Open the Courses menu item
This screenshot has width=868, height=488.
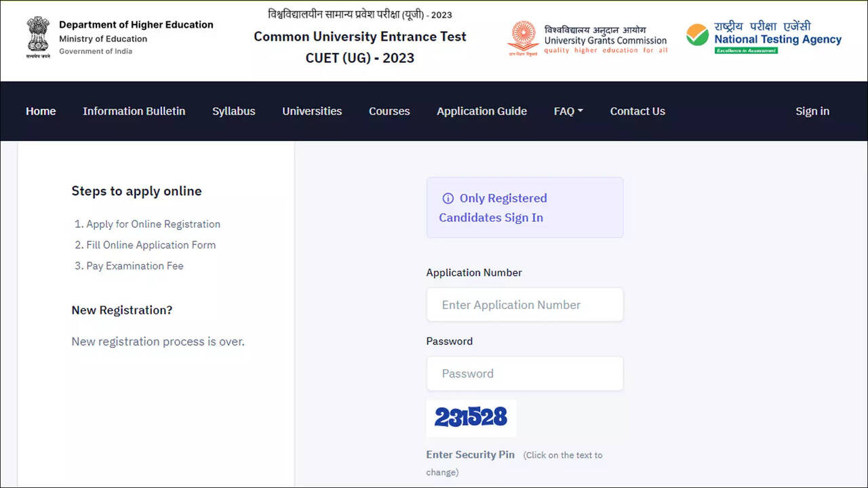point(389,111)
